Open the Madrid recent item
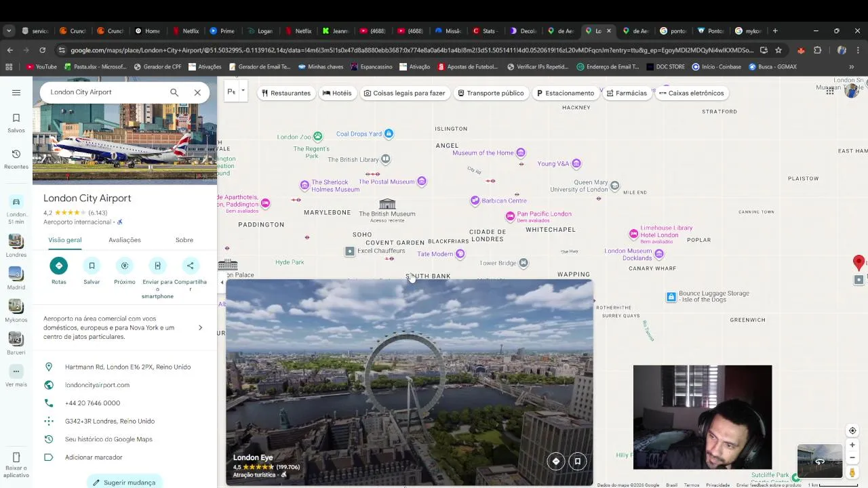The width and height of the screenshot is (868, 488). click(x=16, y=278)
